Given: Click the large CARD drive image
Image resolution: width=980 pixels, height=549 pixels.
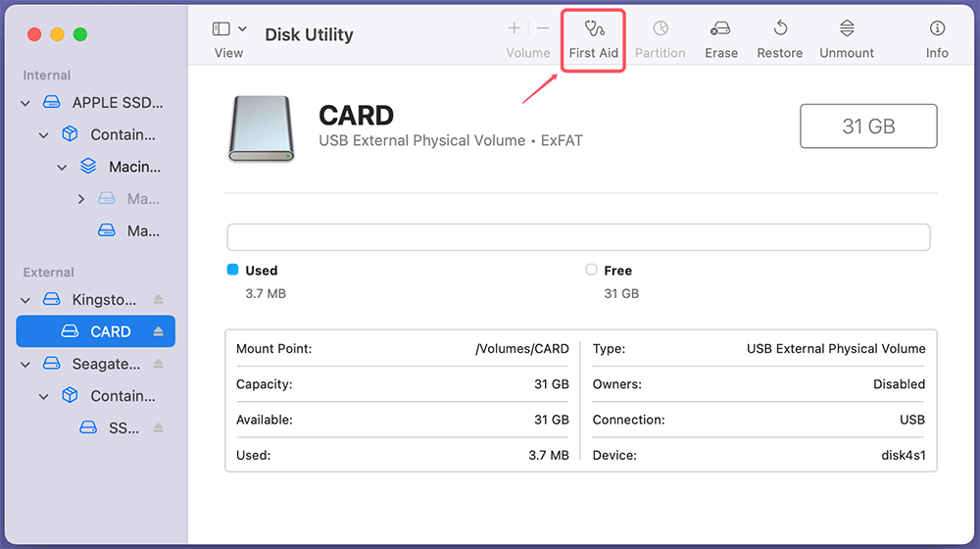Looking at the screenshot, I should point(261,128).
